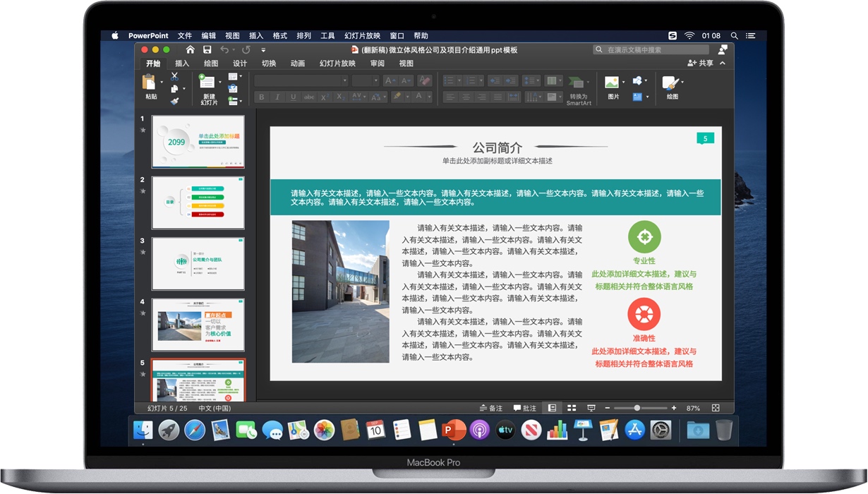The width and height of the screenshot is (868, 494).
Task: Open the 幻灯片放映 menu in menu bar
Action: coord(362,35)
